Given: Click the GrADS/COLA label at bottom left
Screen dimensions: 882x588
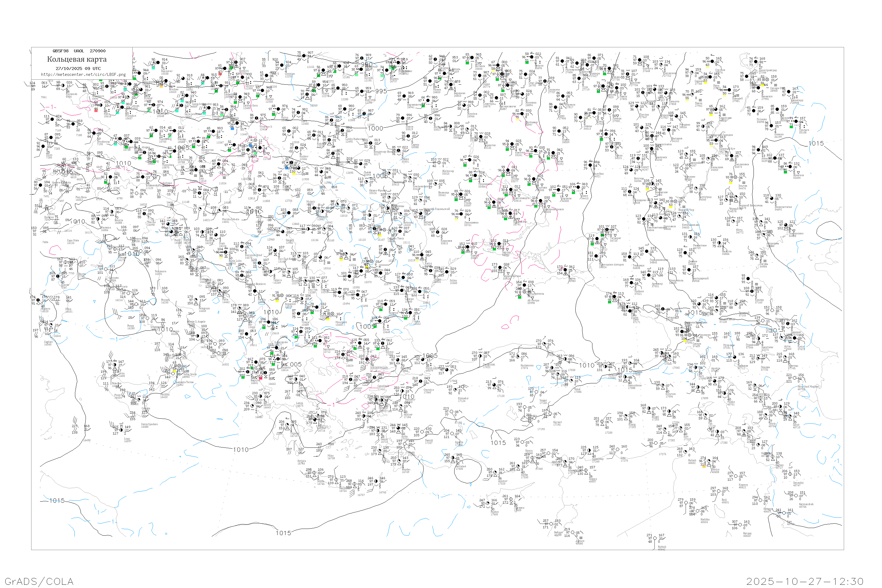Looking at the screenshot, I should tap(39, 581).
